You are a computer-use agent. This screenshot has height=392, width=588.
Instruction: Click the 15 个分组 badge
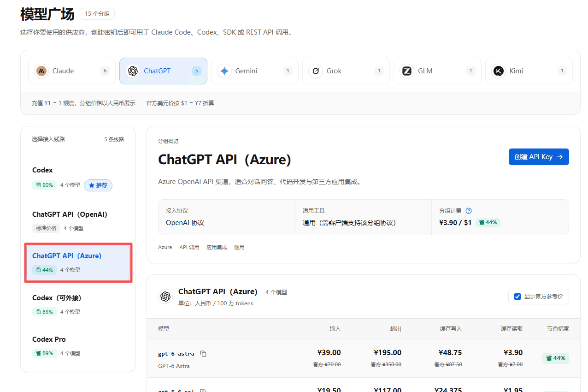97,14
